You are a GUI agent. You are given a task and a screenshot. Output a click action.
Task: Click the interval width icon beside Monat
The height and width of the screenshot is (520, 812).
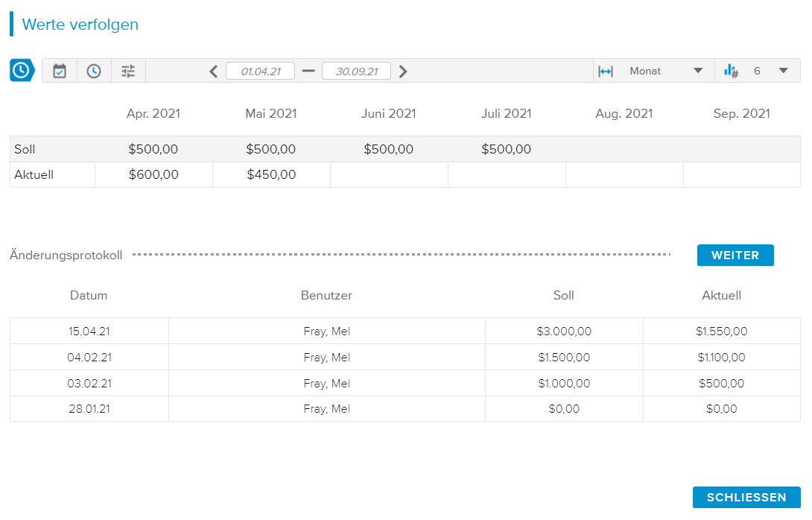[x=606, y=71]
